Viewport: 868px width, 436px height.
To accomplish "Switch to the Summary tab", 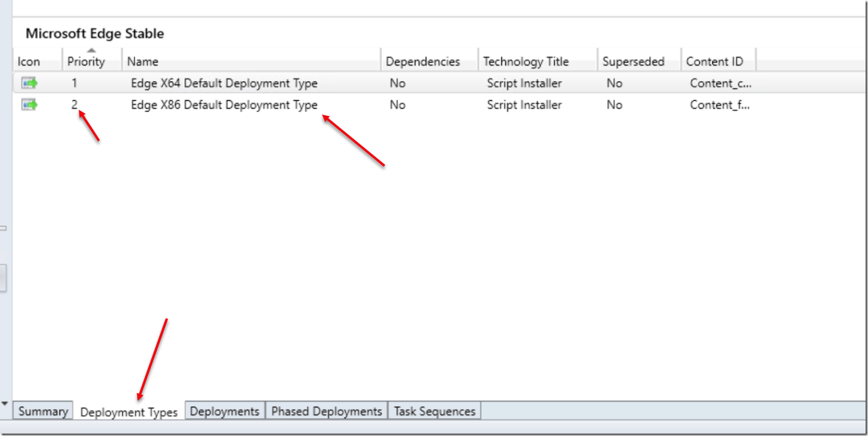I will (x=42, y=411).
